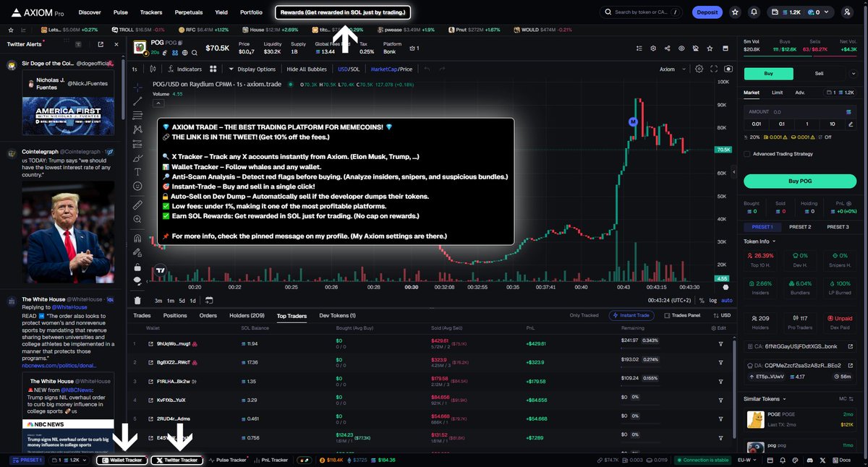Select the chart zoom-in tool
The width and height of the screenshot is (868, 467).
tap(137, 219)
